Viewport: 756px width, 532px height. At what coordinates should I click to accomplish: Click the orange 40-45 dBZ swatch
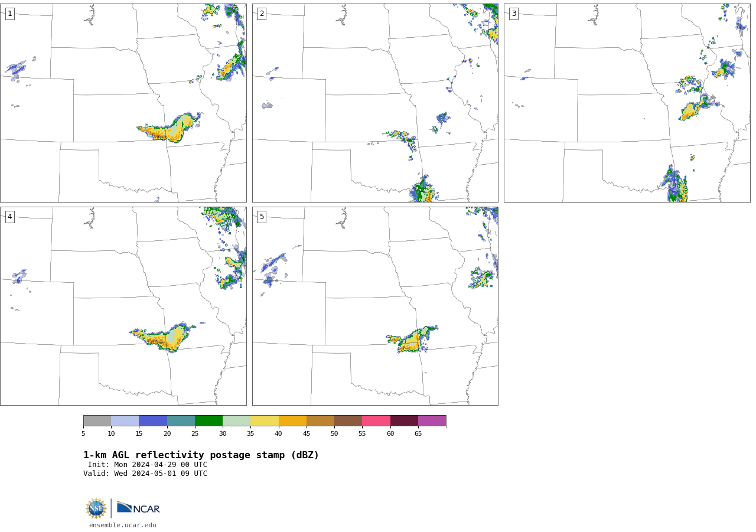tap(292, 420)
